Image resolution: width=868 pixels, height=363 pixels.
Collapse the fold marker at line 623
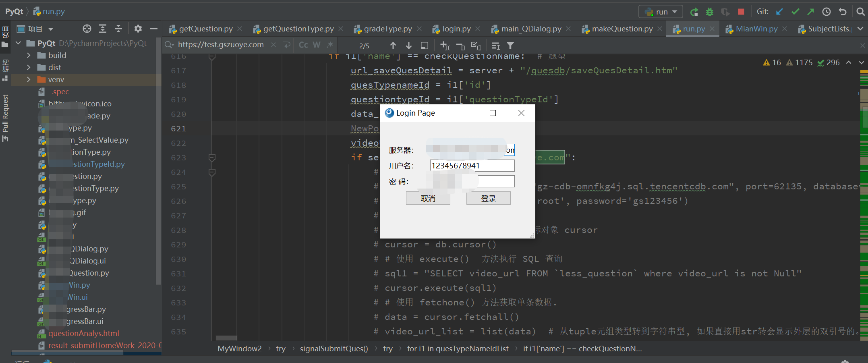(x=212, y=158)
